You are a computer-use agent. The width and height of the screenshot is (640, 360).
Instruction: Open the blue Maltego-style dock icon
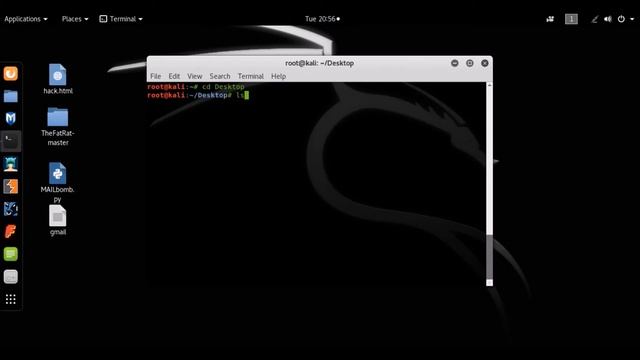click(x=11, y=209)
